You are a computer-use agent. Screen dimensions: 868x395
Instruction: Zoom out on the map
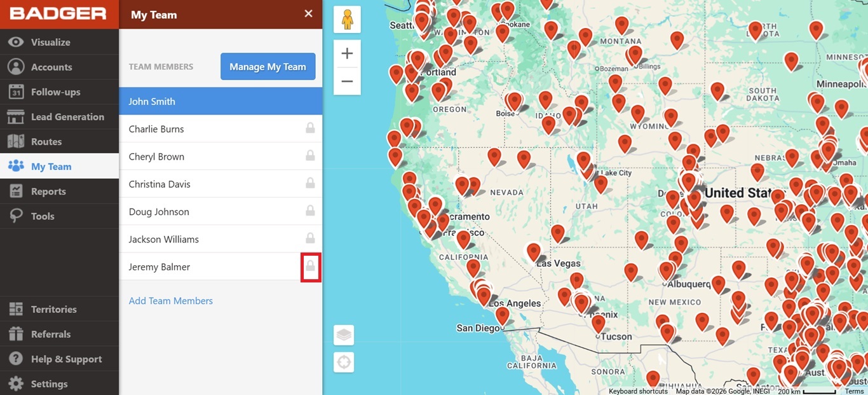coord(347,81)
